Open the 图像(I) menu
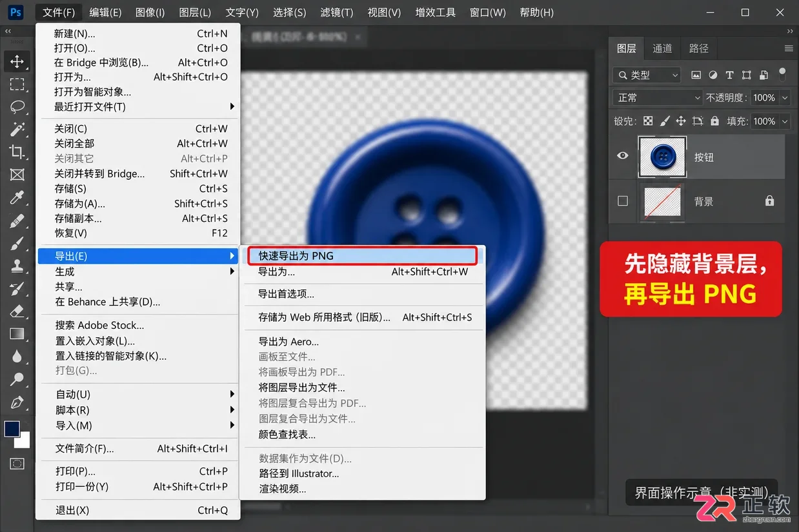The width and height of the screenshot is (799, 532). 150,12
